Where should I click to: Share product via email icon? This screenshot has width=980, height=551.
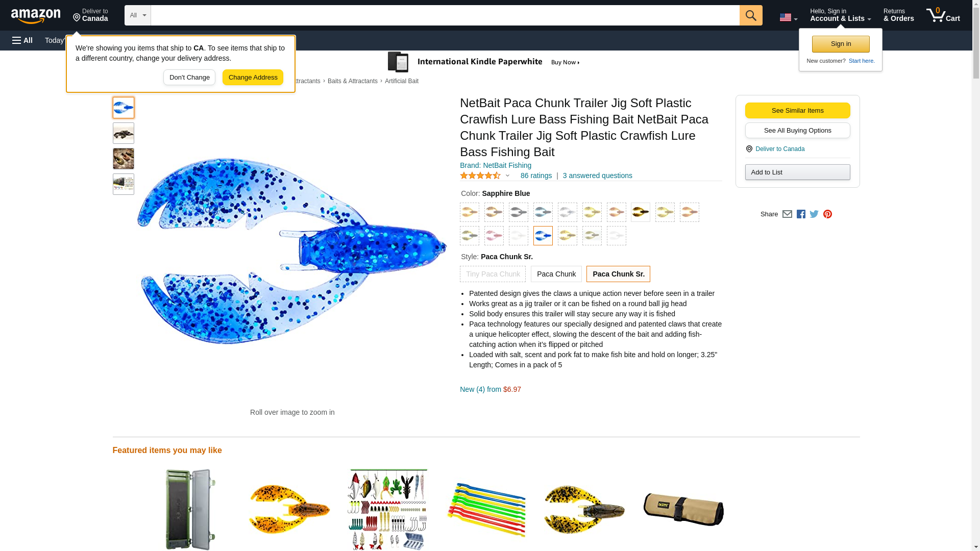(x=787, y=214)
